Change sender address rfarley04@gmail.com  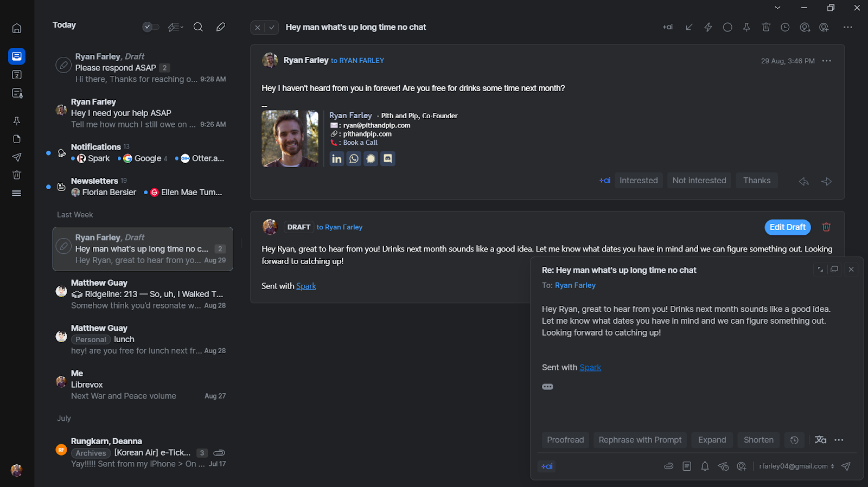796,466
